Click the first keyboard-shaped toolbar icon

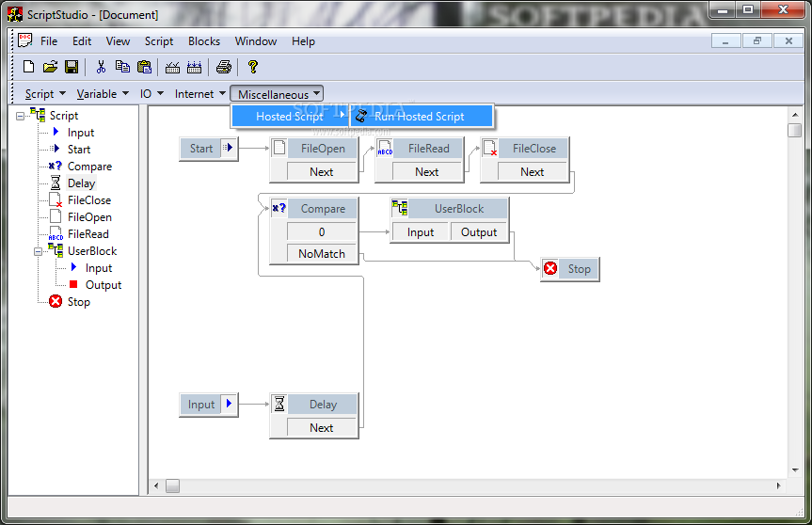coord(172,67)
